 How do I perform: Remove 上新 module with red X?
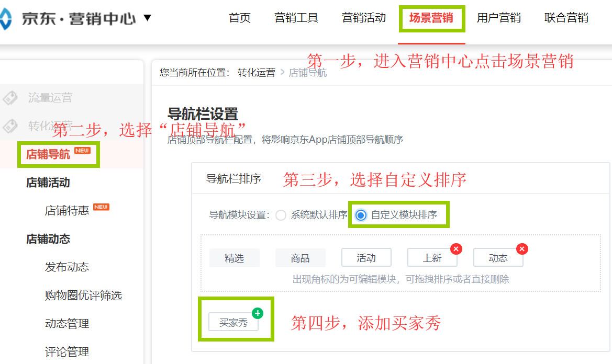456,248
